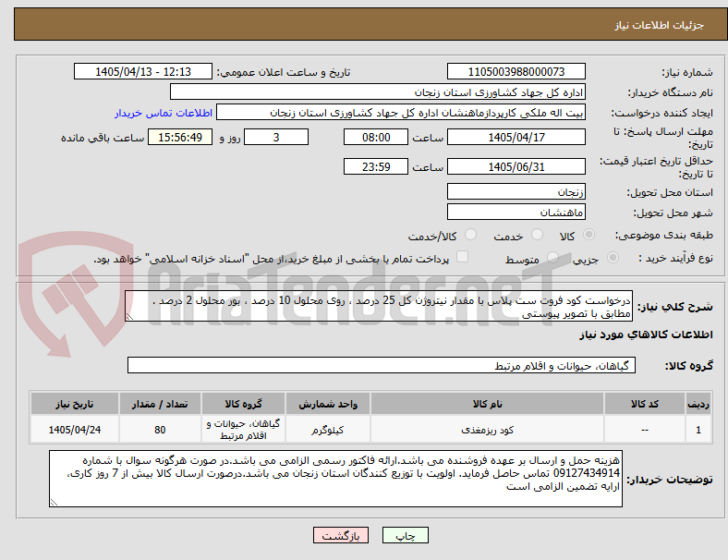Toggle the اسناد خزانه اسلامی payment checkbox
Image resolution: width=728 pixels, height=560 pixels.
point(463,257)
